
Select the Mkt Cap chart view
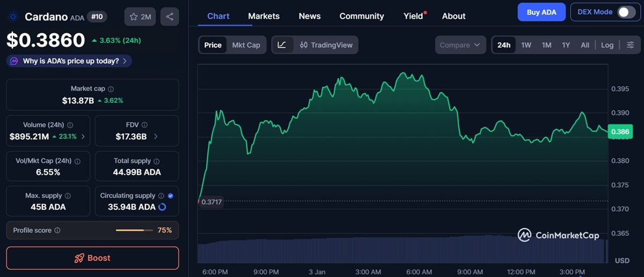pos(246,45)
